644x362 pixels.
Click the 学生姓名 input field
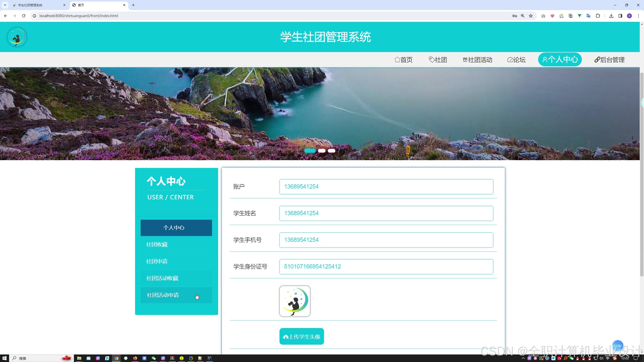click(386, 213)
